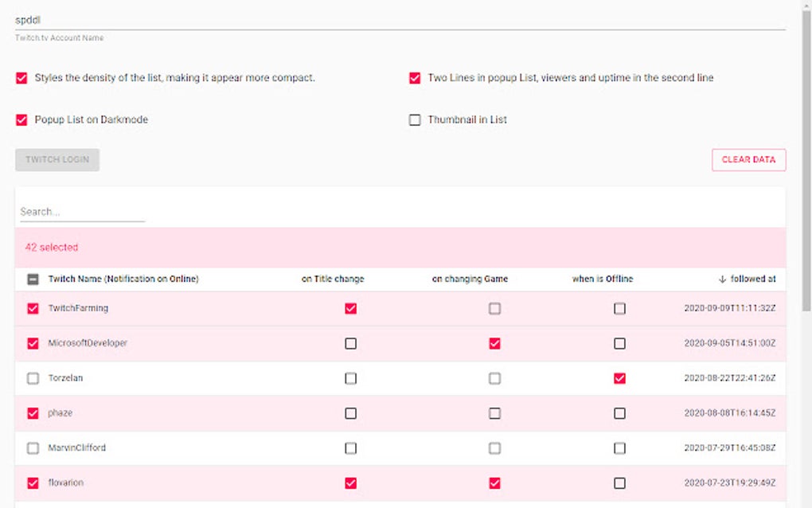812x508 pixels.
Task: Sort by the followed at arrow icon
Action: (722, 279)
